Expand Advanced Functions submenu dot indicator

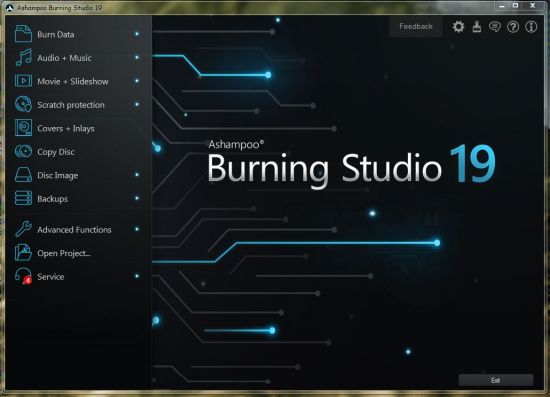tap(137, 229)
